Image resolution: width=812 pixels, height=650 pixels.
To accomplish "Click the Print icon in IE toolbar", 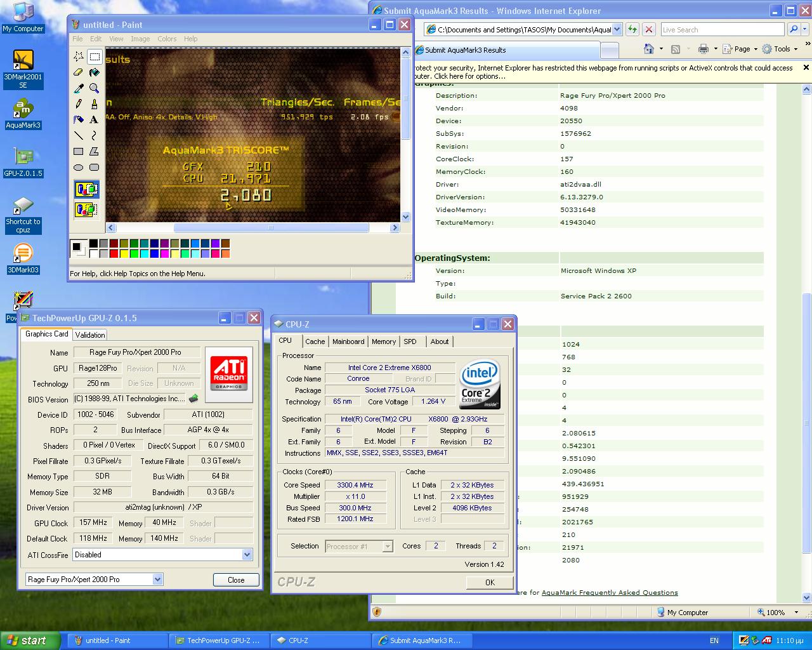I will click(x=703, y=49).
